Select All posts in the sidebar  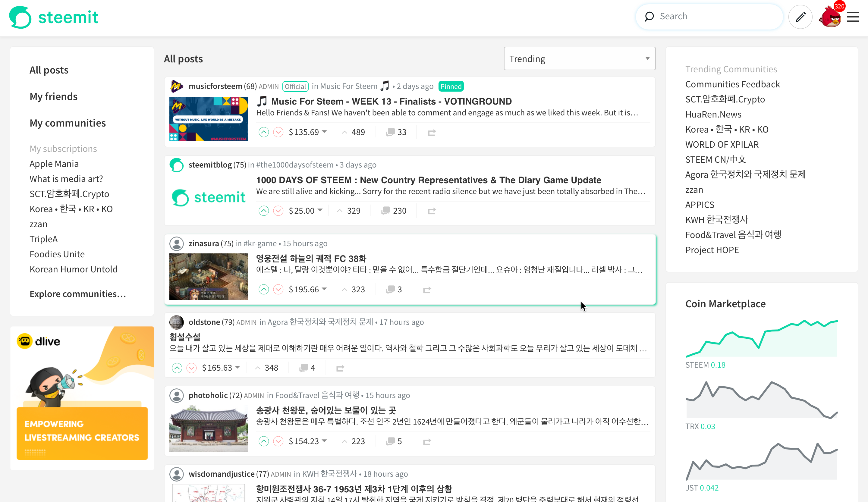point(49,70)
